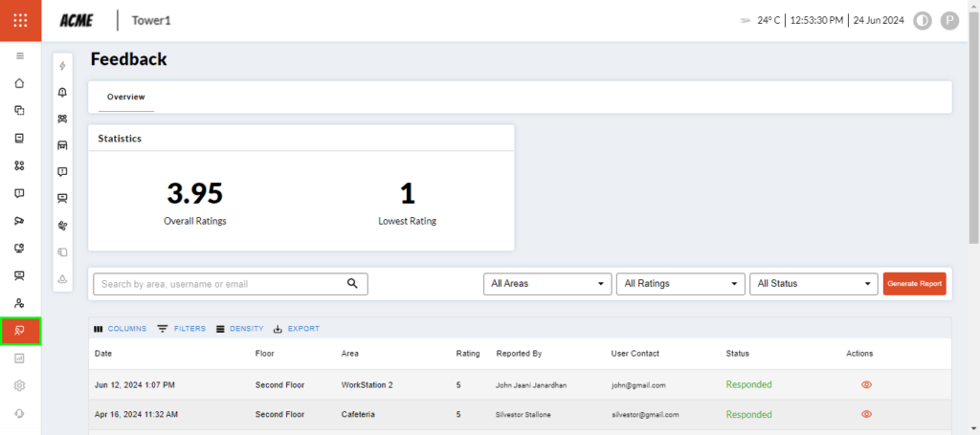Screen dimensions: 980x435
Task: Open the app launcher grid icon
Action: [20, 20]
